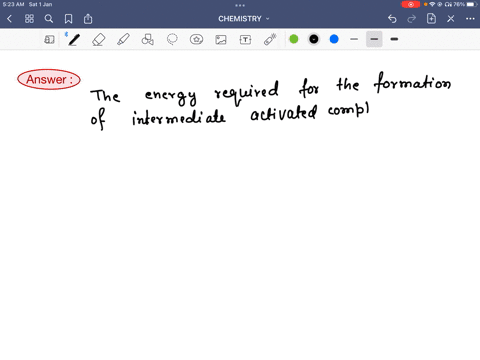
Task: Tap the three-dot multitasking control
Action: tap(240, 5)
